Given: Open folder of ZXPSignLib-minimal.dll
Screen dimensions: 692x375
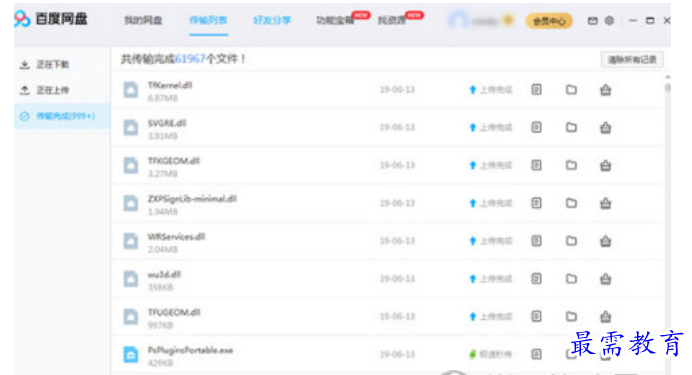Looking at the screenshot, I should coord(571,203).
